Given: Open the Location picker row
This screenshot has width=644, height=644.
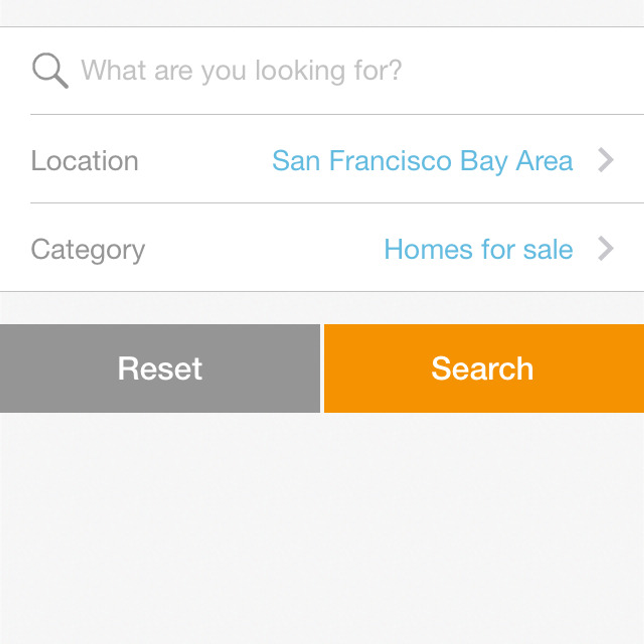Looking at the screenshot, I should pyautogui.click(x=322, y=159).
